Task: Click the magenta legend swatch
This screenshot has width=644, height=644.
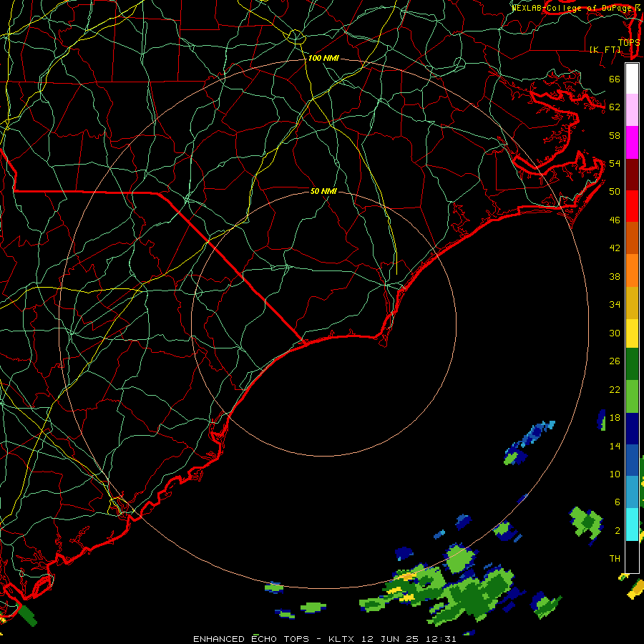Action: point(632,142)
